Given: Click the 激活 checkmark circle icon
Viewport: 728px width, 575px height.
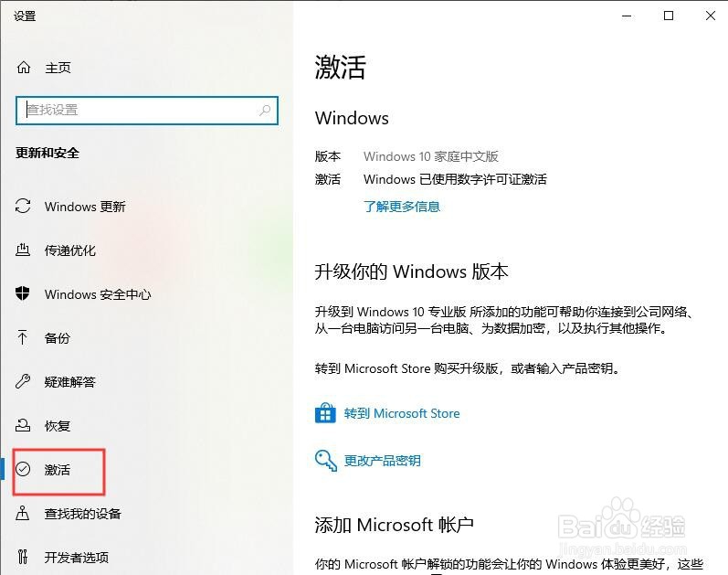Looking at the screenshot, I should pyautogui.click(x=23, y=469).
